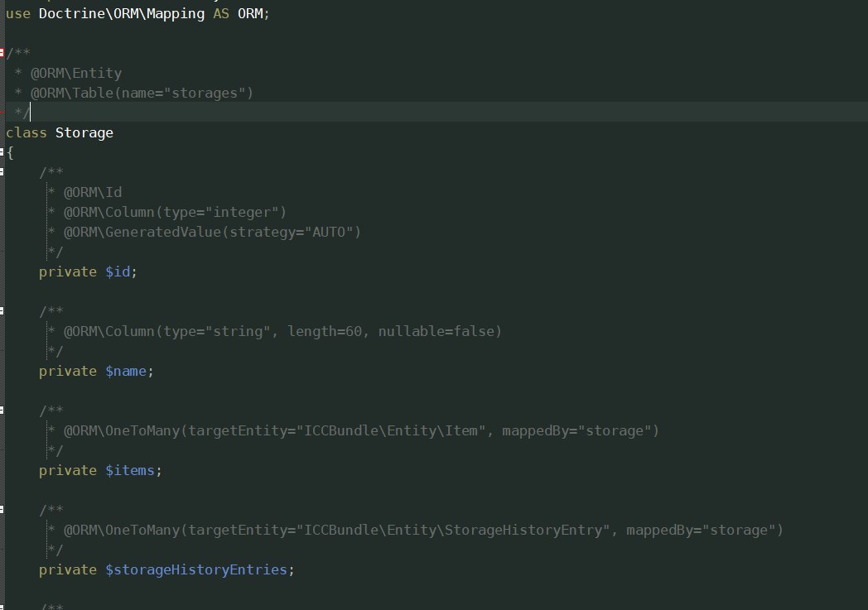Click the 'AS' keyword in the use statement
868x610 pixels.
click(x=221, y=13)
